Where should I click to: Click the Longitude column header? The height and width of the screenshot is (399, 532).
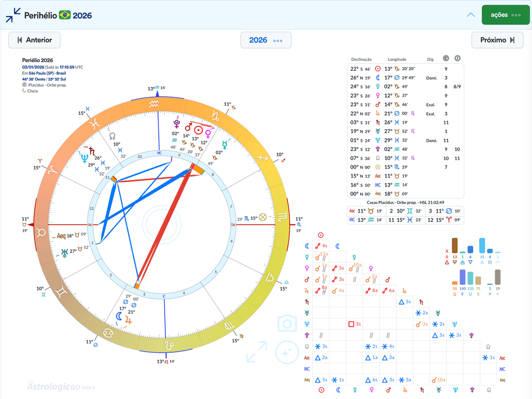click(x=397, y=59)
